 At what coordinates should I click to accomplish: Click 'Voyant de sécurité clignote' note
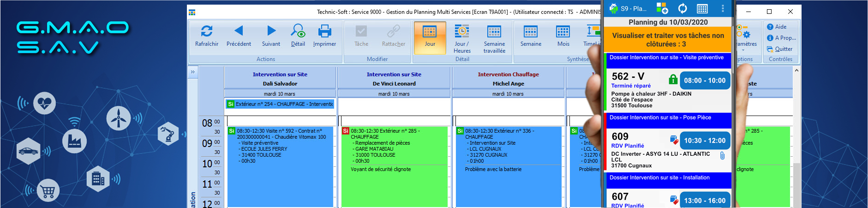[381, 169]
